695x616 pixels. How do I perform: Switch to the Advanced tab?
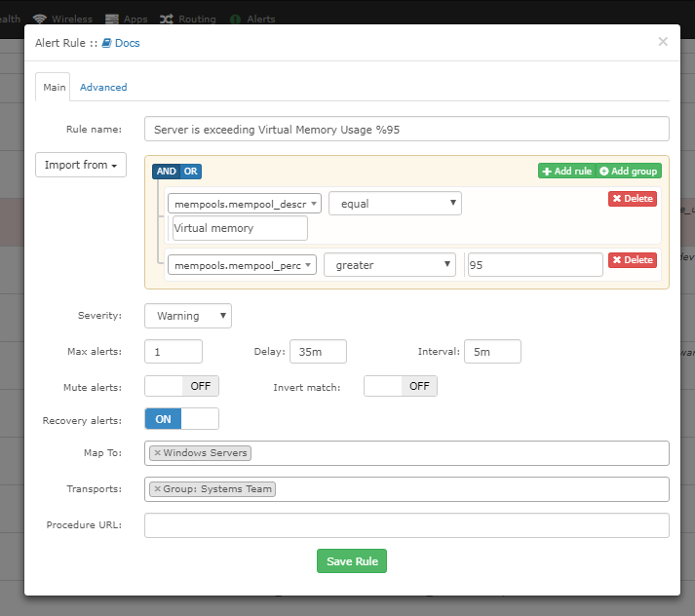pyautogui.click(x=103, y=87)
